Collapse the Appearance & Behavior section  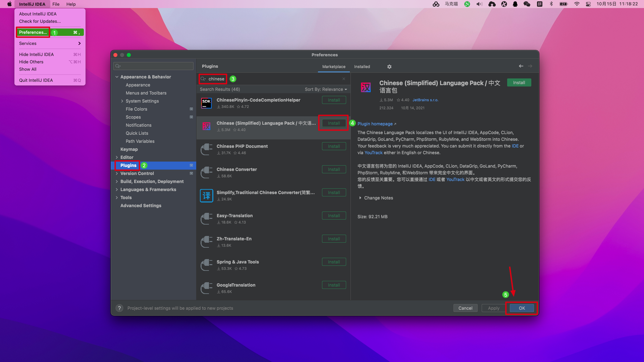[x=117, y=77]
